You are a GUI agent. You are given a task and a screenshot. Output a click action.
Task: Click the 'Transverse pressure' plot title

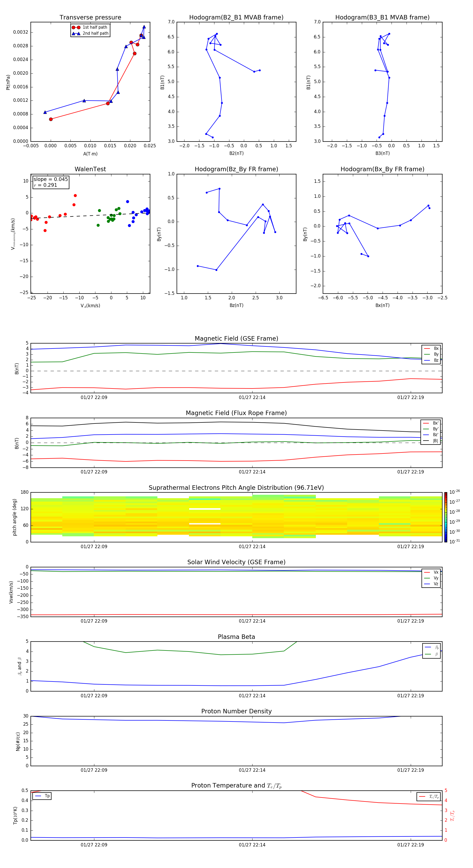[90, 18]
